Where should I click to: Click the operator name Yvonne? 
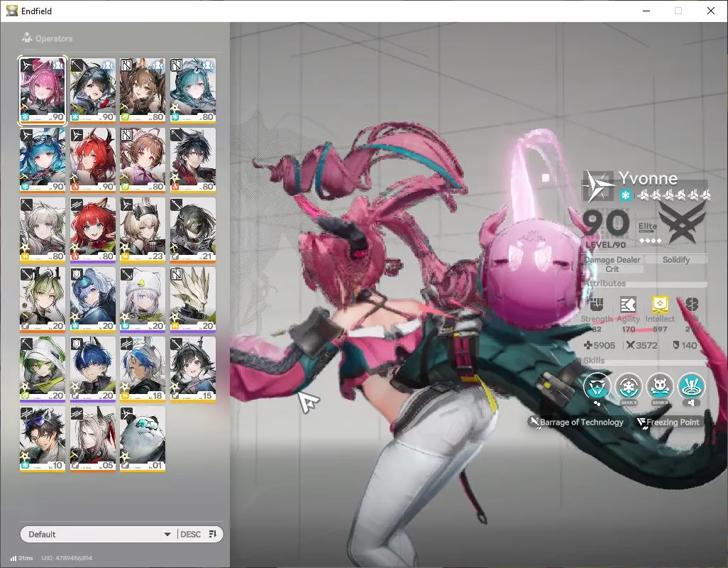click(647, 178)
